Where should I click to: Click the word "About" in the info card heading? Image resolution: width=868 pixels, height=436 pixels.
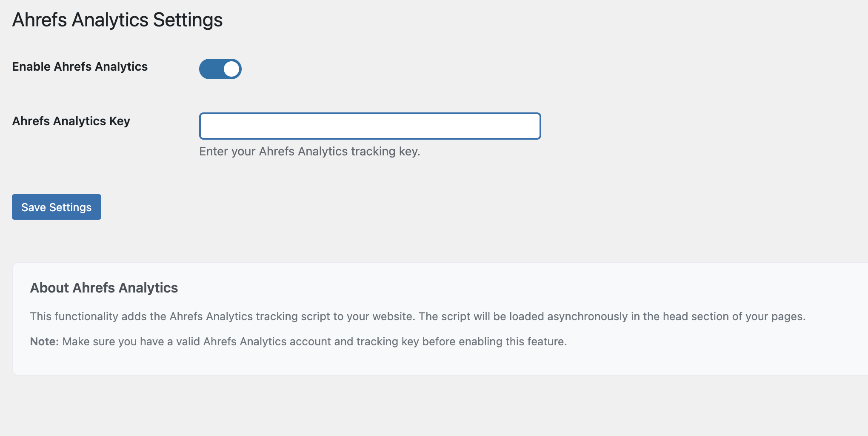click(x=49, y=288)
